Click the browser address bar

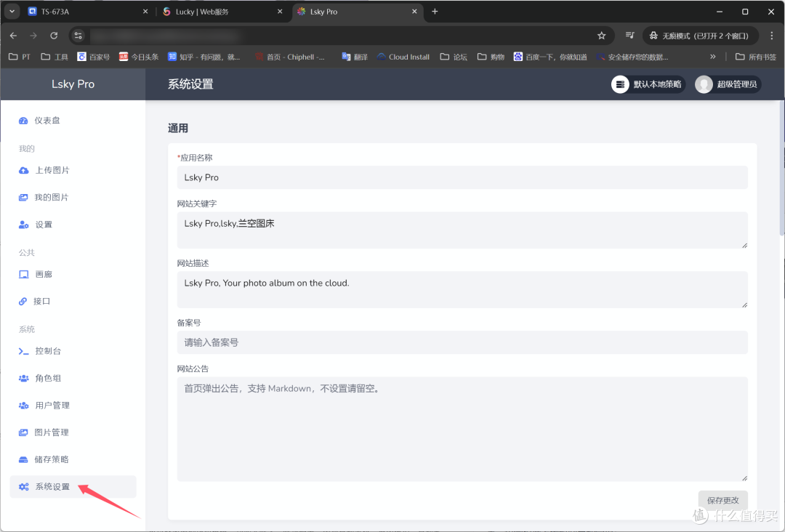coord(340,36)
